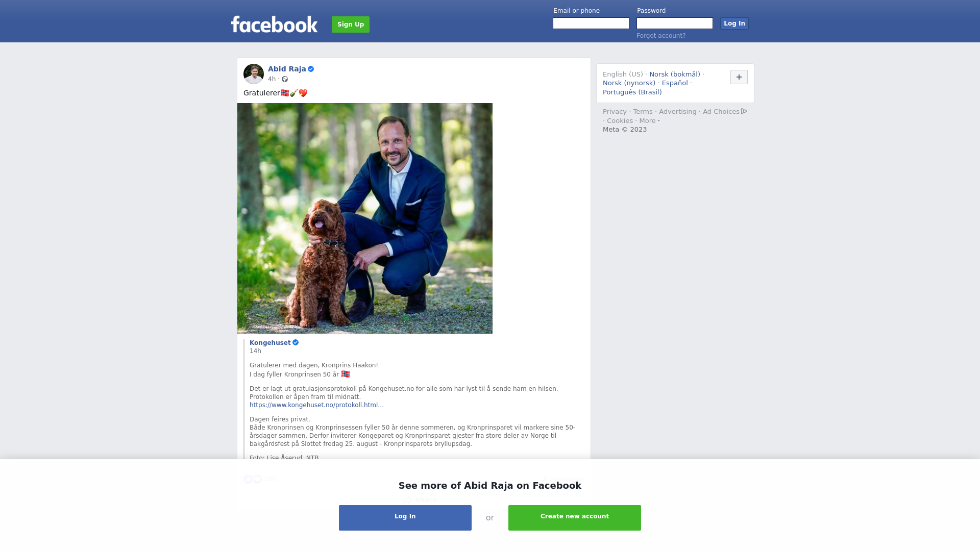Click the green Sign Up button
980x551 pixels.
[x=351, y=24]
